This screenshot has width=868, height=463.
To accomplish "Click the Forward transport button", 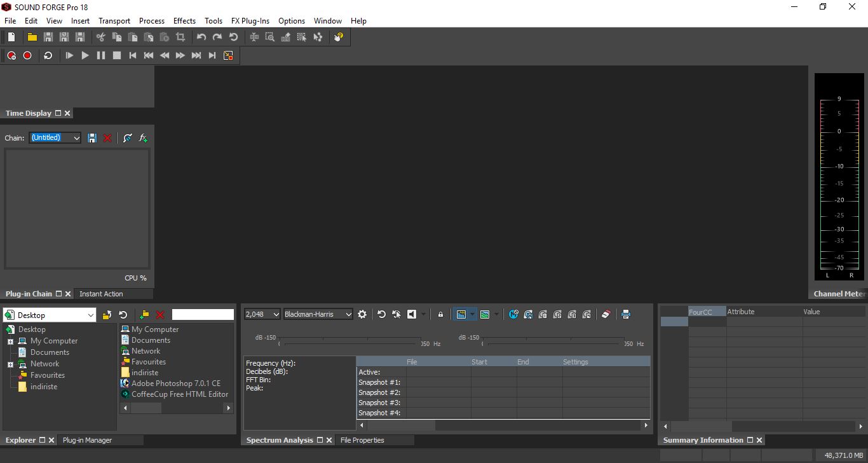I will [180, 55].
